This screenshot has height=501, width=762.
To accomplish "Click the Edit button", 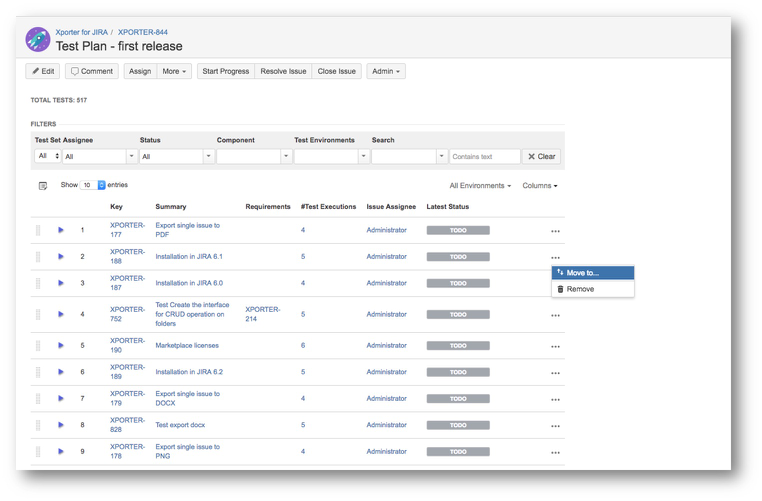I will pos(43,71).
